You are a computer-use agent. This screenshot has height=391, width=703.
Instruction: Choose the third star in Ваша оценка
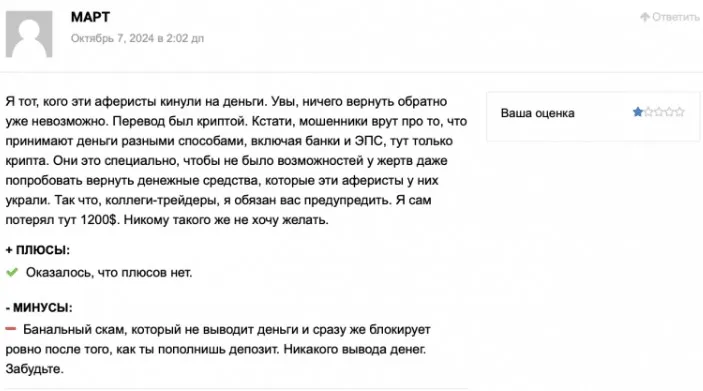click(659, 112)
